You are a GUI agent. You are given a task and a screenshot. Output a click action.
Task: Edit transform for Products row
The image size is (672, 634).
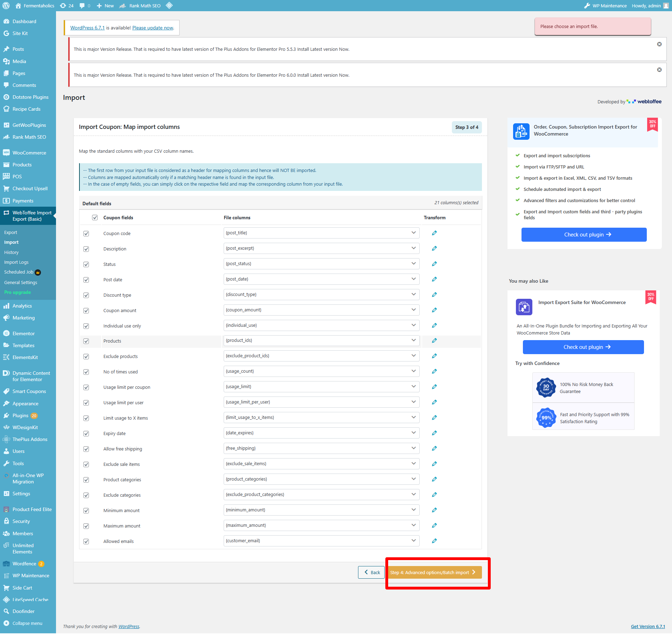point(434,340)
